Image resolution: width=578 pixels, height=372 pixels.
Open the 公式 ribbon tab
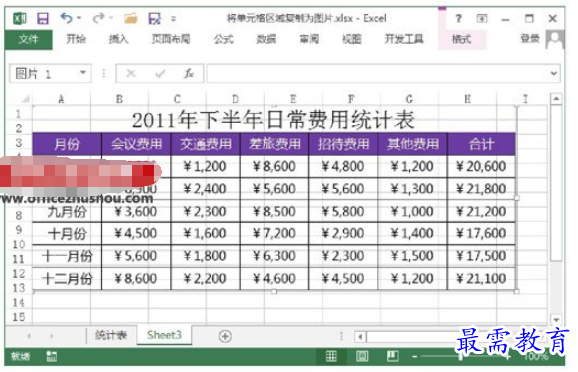pos(224,39)
